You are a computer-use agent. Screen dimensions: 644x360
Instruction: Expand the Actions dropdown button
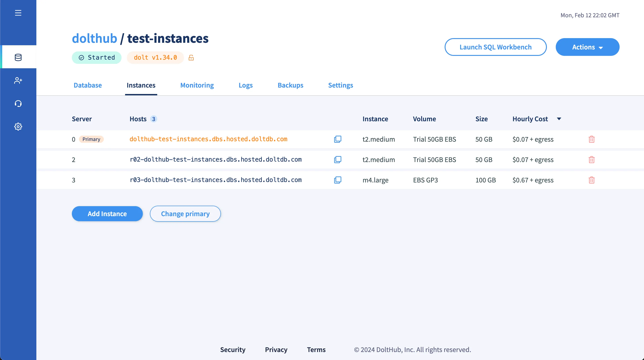point(587,47)
